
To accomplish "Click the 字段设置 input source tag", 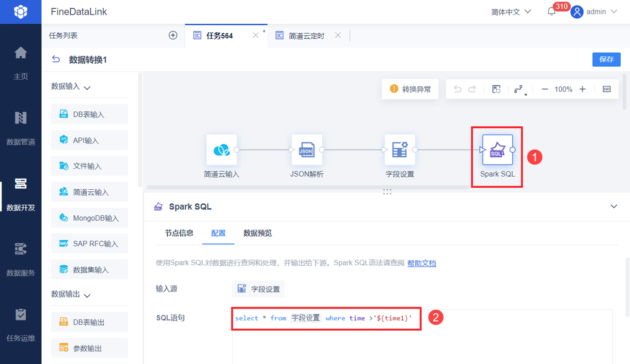I will coord(258,289).
